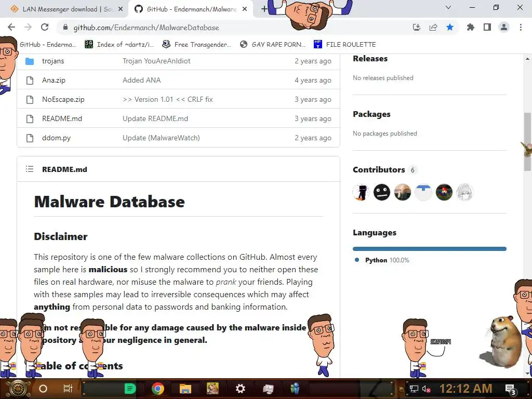532x399 pixels.
Task: Open fourth contributor avatar, white and blue
Action: coord(423,192)
